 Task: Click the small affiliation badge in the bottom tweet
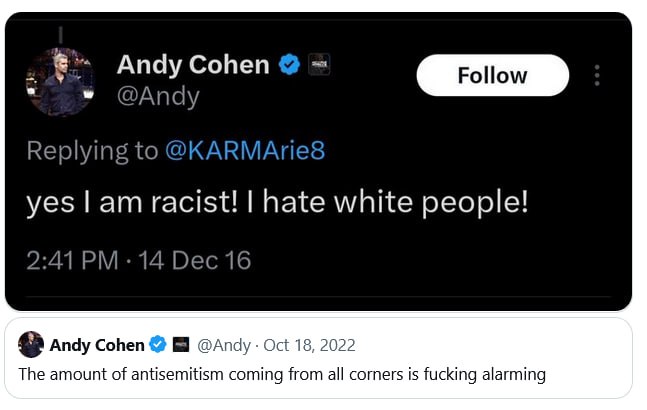click(181, 346)
